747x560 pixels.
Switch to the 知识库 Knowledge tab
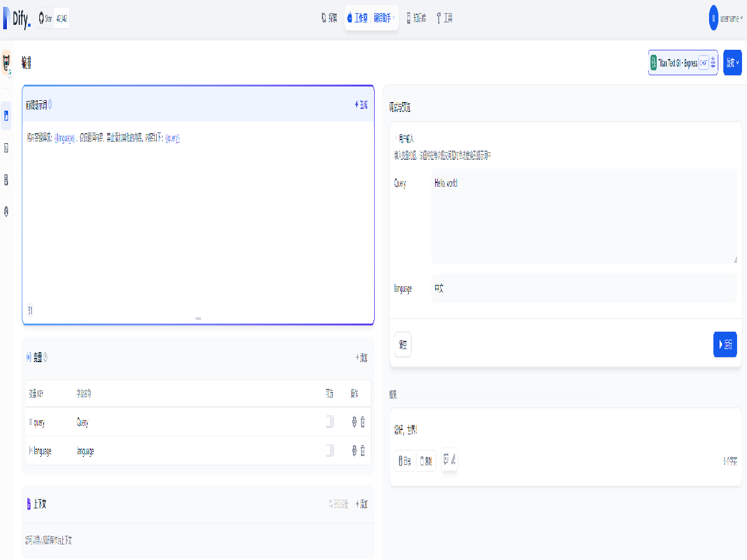click(416, 18)
